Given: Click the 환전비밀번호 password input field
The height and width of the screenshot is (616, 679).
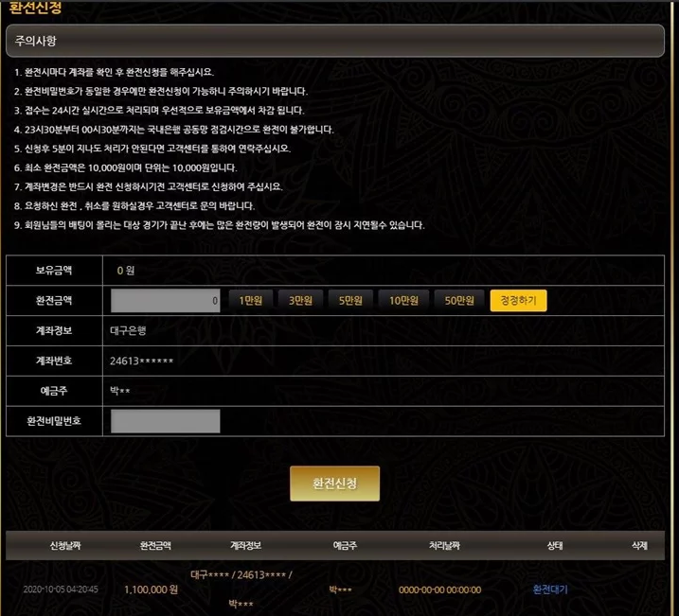Looking at the screenshot, I should [x=166, y=422].
